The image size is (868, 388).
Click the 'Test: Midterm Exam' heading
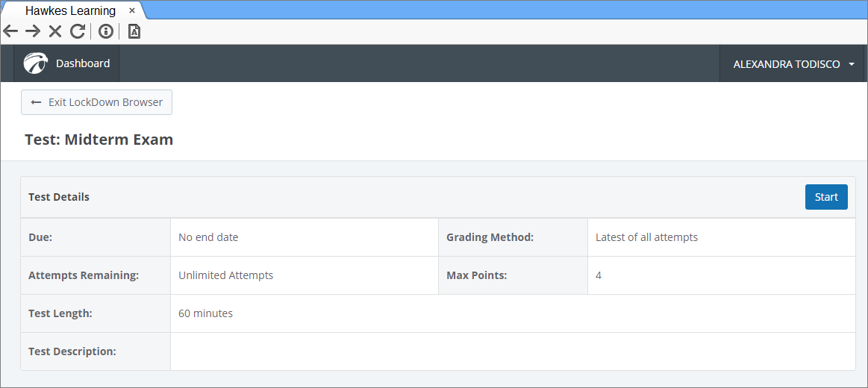point(99,140)
